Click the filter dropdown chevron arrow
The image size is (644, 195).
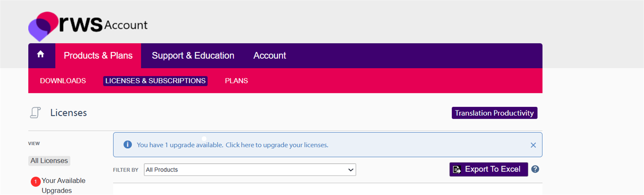351,170
